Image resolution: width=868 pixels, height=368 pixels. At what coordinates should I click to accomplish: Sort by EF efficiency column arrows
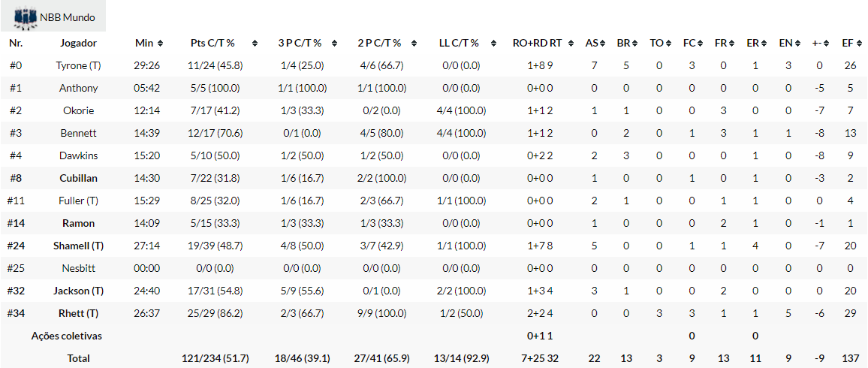(x=861, y=44)
